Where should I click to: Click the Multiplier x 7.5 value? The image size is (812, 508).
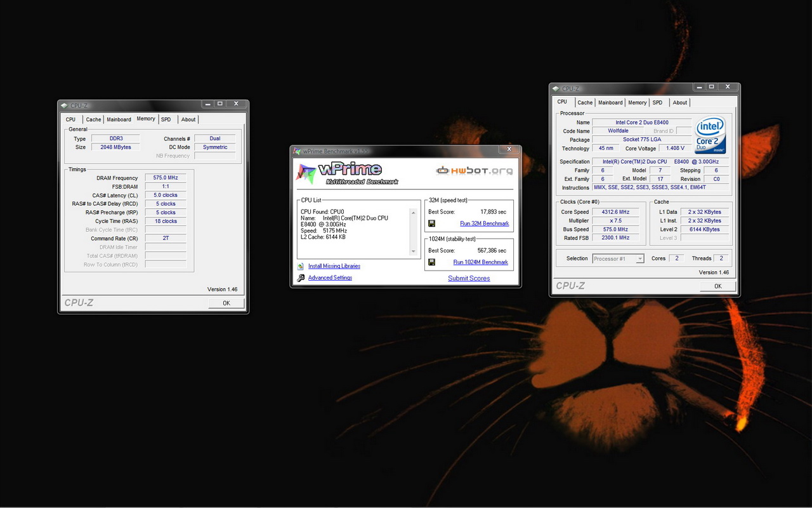615,220
